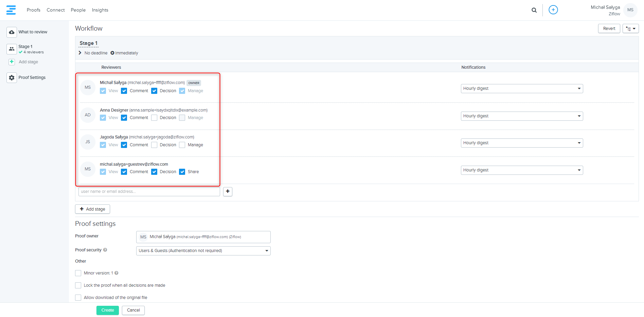Click the Ziflow logo icon

(x=11, y=10)
